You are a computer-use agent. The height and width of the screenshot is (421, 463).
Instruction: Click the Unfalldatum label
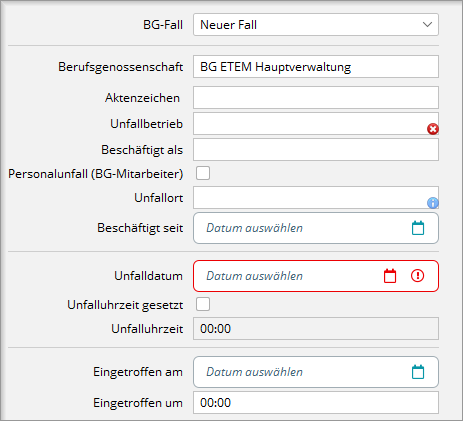[149, 276]
